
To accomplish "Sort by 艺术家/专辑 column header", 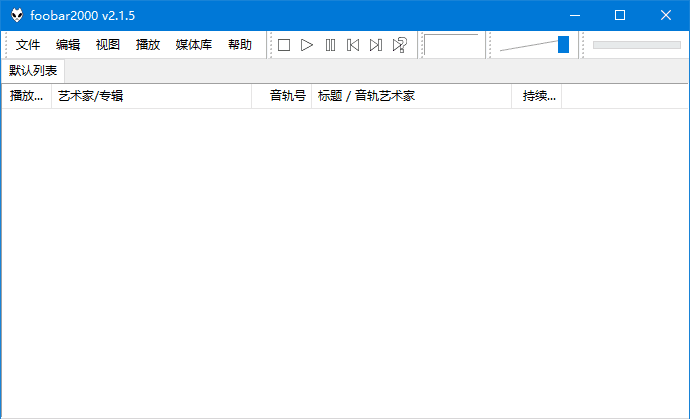I will [151, 96].
